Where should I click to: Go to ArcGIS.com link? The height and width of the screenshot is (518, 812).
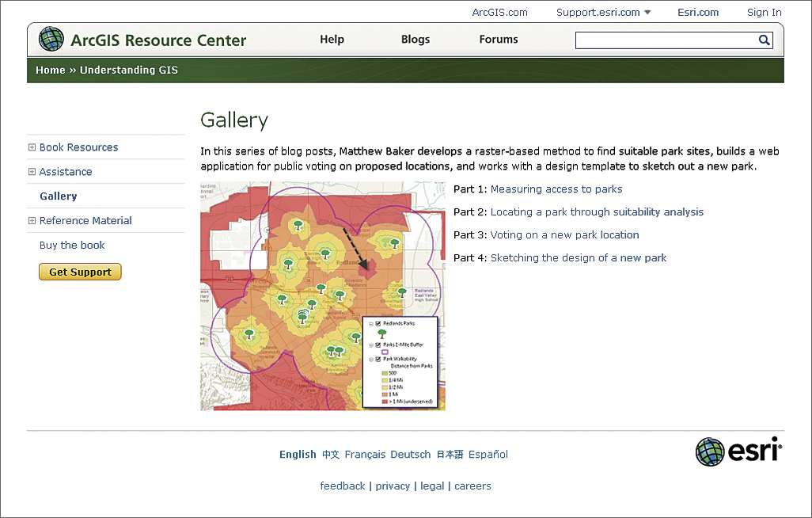499,13
